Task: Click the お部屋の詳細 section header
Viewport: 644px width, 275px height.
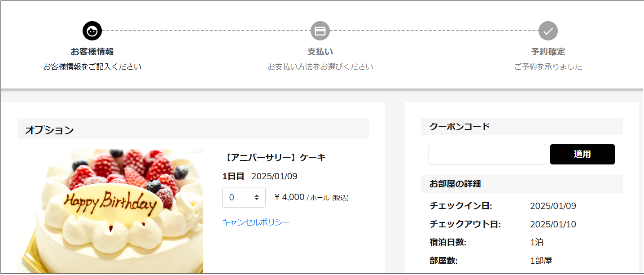Action: 522,184
